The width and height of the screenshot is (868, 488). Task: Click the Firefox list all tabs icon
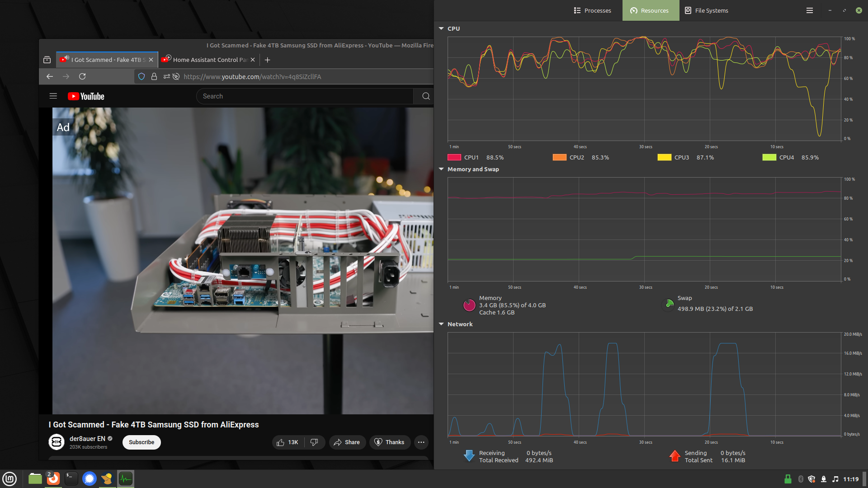tap(47, 60)
